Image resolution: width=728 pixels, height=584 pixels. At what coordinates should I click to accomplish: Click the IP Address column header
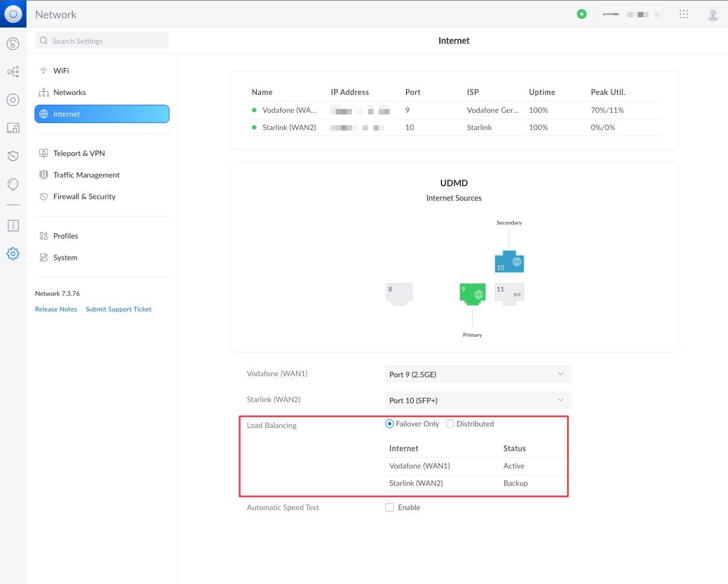click(x=350, y=92)
